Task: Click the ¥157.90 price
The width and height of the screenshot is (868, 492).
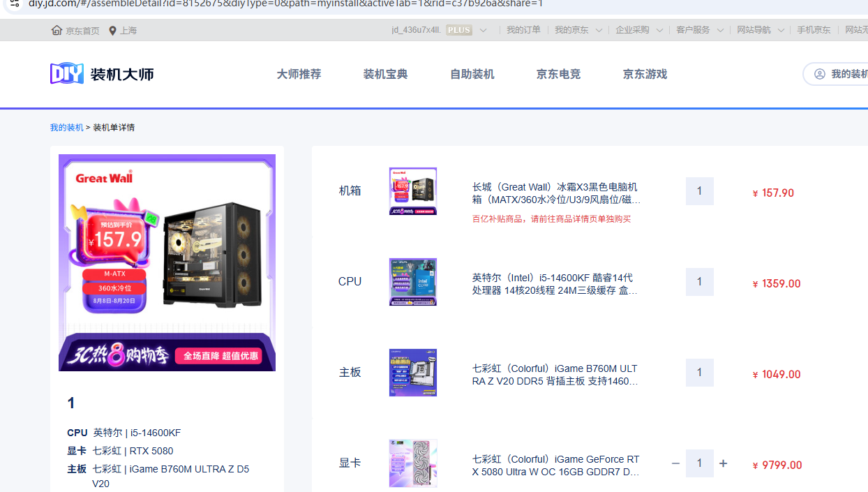Action: click(773, 193)
